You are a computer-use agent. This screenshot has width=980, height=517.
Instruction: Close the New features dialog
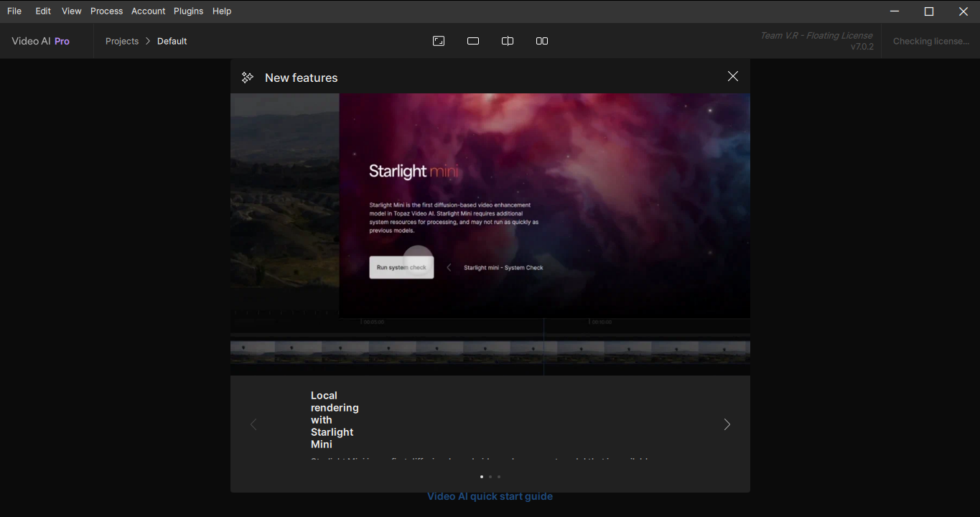pos(733,76)
